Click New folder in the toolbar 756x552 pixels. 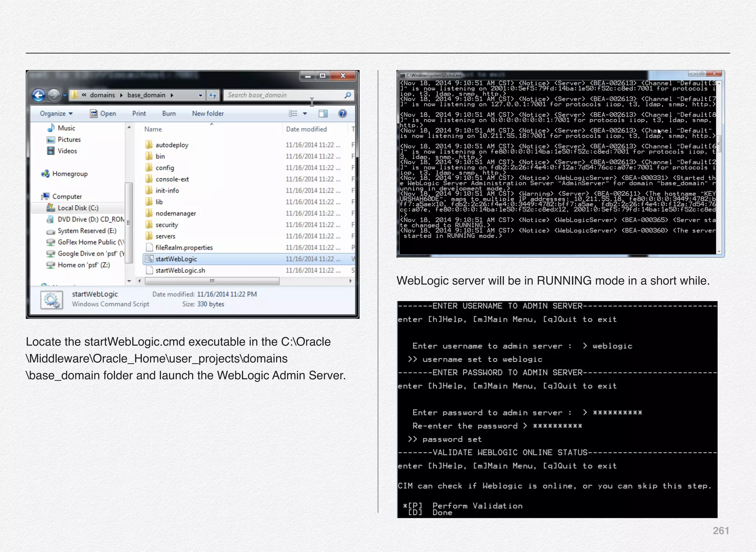(208, 114)
